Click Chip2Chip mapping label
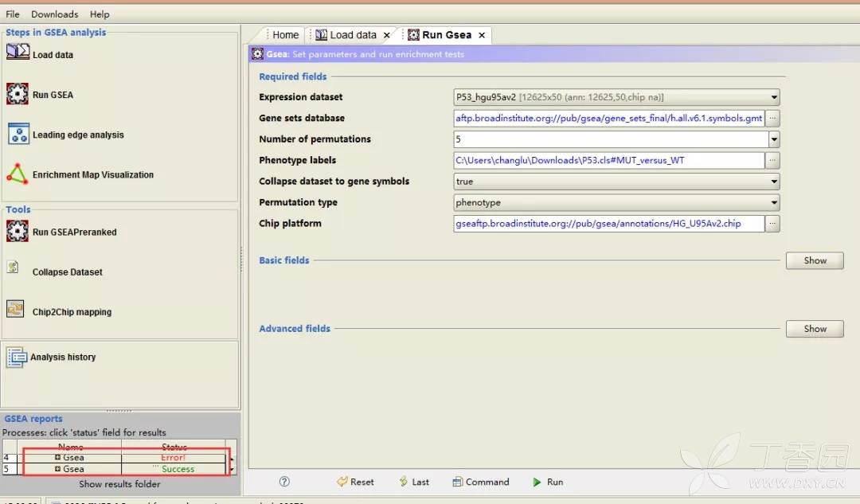The height and width of the screenshot is (504, 860). [x=72, y=312]
